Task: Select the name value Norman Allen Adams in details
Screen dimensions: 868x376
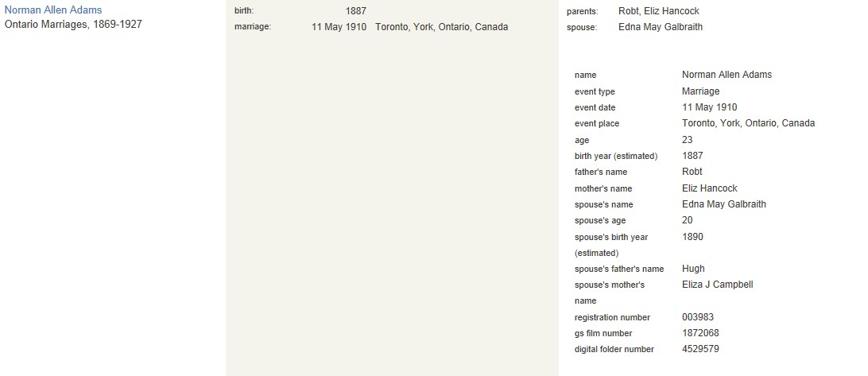Action: pyautogui.click(x=727, y=74)
